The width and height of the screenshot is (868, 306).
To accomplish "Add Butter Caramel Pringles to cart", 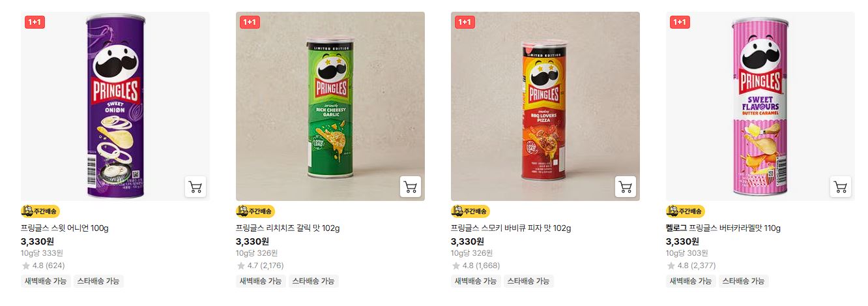I will point(841,187).
